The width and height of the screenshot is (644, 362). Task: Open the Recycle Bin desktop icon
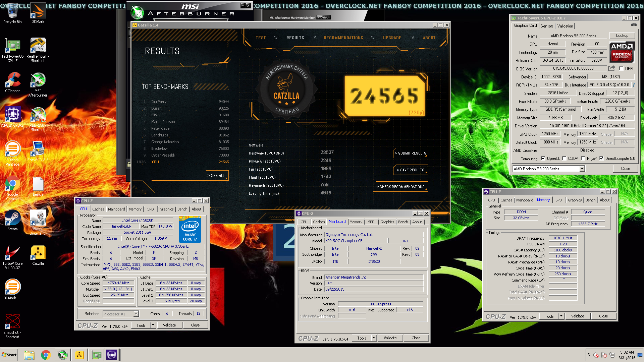[x=12, y=13]
